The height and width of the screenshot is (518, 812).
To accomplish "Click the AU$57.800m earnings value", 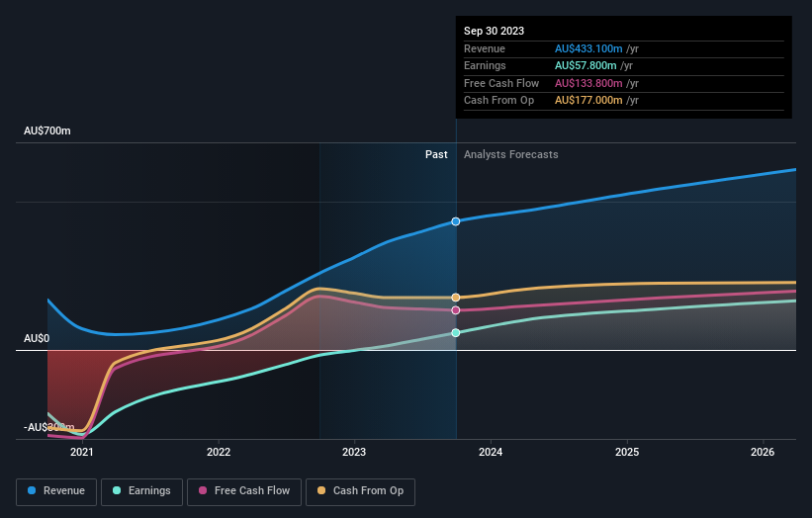I will (586, 65).
